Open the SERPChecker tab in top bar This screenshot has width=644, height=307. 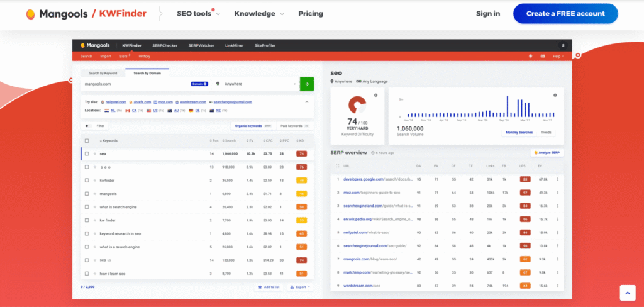[165, 45]
